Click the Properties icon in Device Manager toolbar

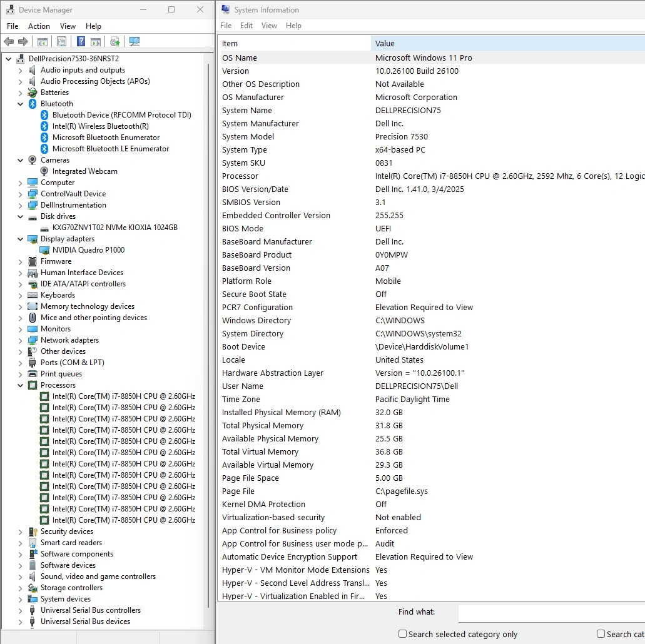[61, 42]
